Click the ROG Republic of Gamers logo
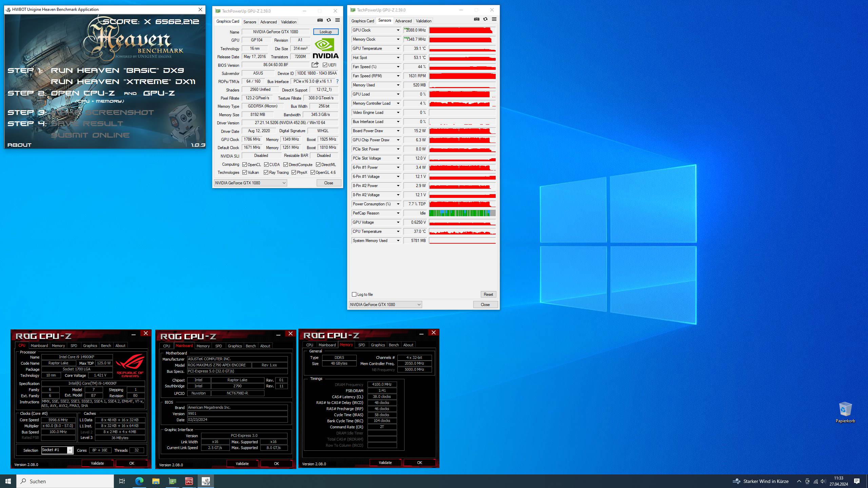Viewport: 868px width, 488px height. coord(130,366)
